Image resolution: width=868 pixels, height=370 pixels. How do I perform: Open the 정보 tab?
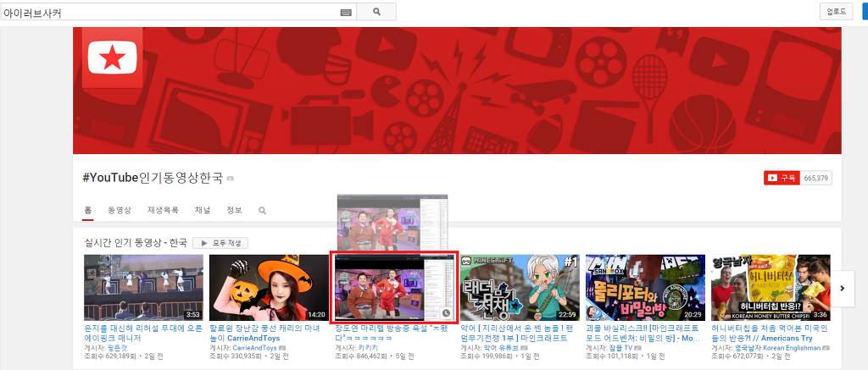pos(234,210)
